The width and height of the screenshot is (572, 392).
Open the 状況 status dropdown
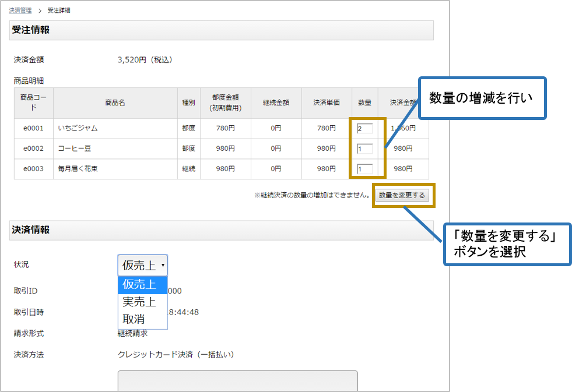click(x=143, y=265)
